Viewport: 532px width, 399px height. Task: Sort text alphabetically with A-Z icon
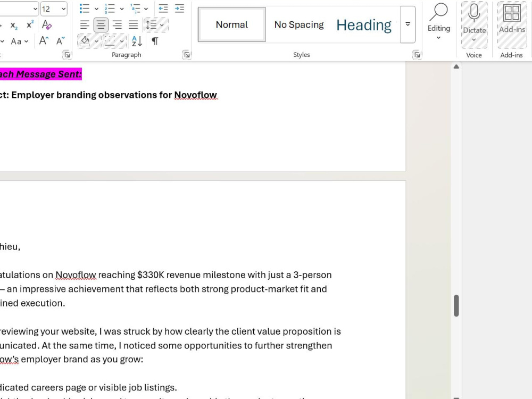137,41
